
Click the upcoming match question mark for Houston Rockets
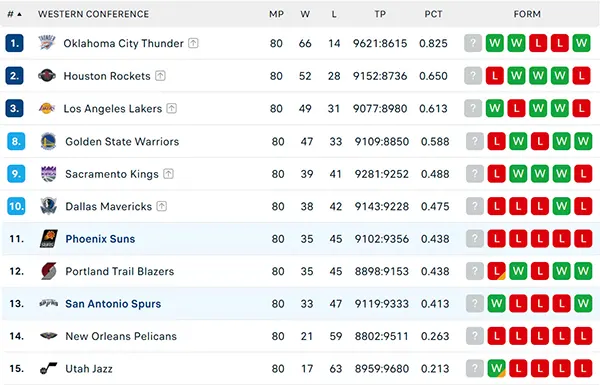point(473,75)
